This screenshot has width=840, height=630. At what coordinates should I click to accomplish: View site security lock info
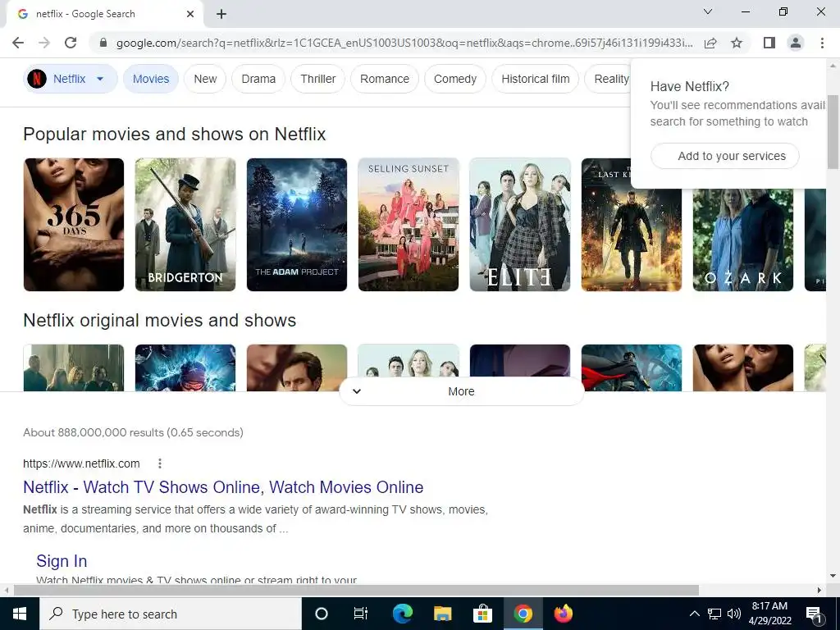click(x=103, y=43)
